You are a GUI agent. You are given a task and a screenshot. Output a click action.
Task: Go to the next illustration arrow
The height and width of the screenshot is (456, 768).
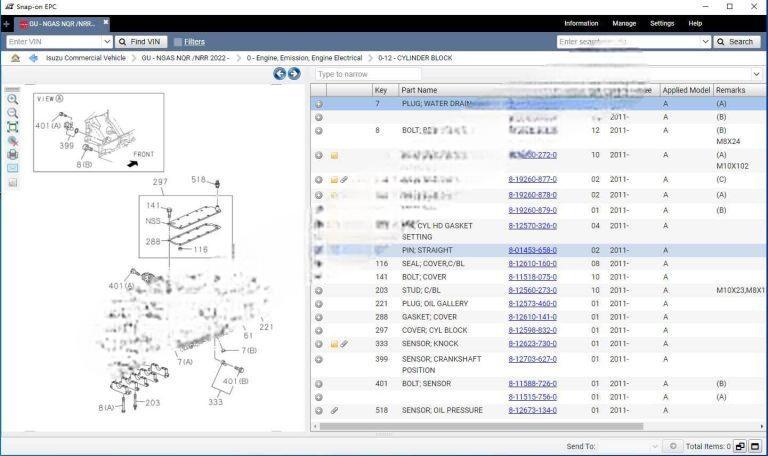coord(294,74)
